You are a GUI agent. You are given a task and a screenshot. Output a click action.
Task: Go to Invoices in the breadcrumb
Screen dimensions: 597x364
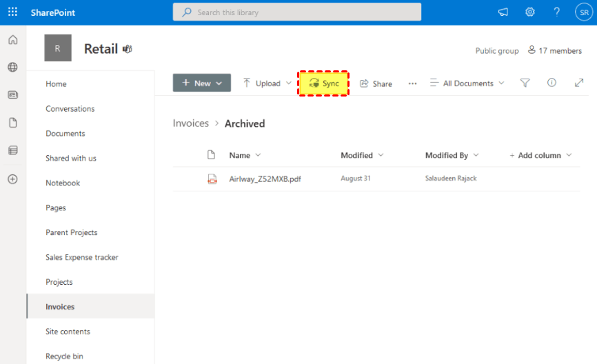tap(191, 123)
